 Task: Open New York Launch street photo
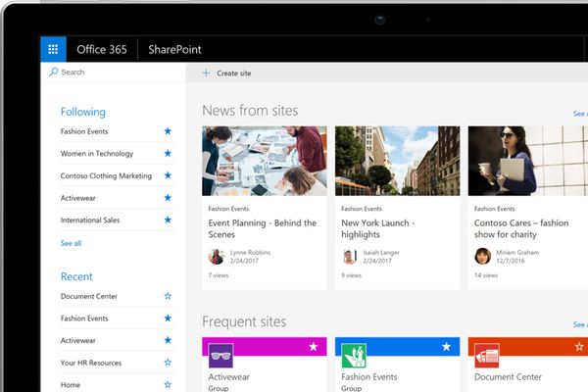pos(398,161)
